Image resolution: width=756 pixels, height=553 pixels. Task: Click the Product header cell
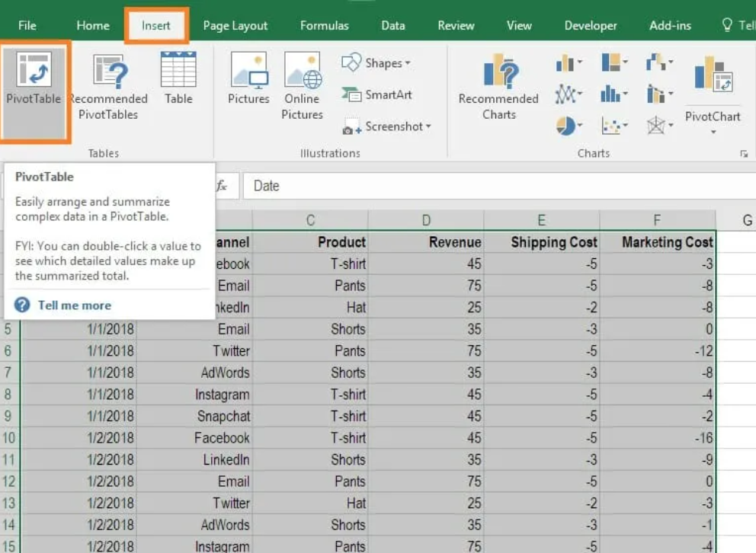click(310, 241)
